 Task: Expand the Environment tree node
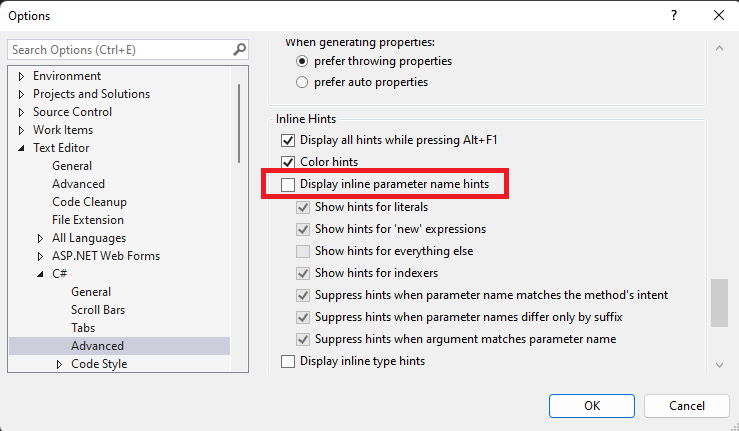pyautogui.click(x=21, y=76)
